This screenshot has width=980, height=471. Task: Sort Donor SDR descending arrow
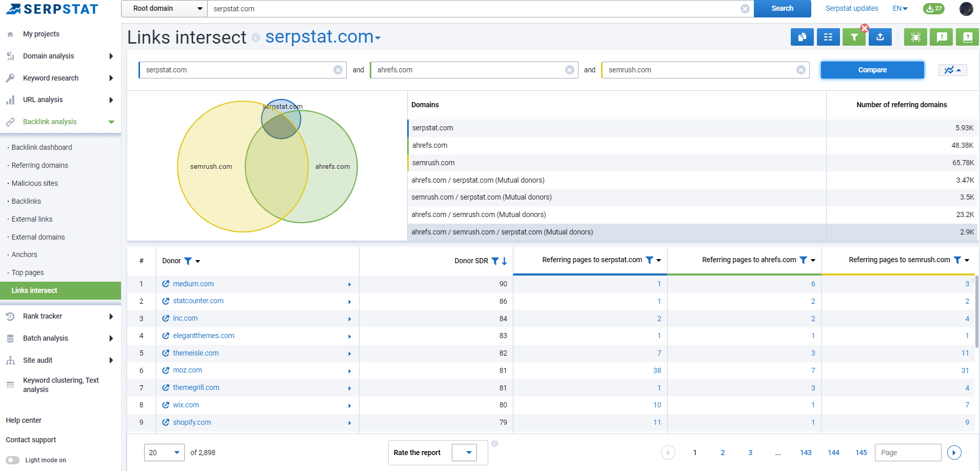click(x=505, y=261)
